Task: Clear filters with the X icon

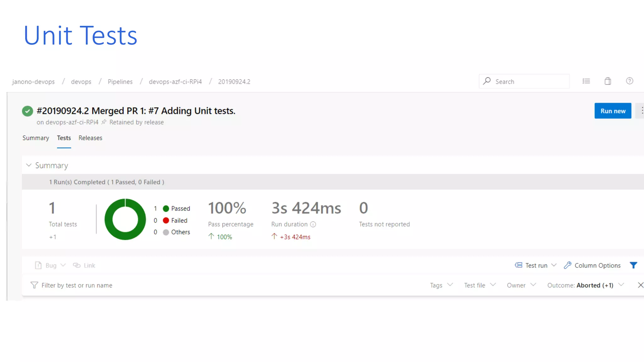Action: [640, 285]
